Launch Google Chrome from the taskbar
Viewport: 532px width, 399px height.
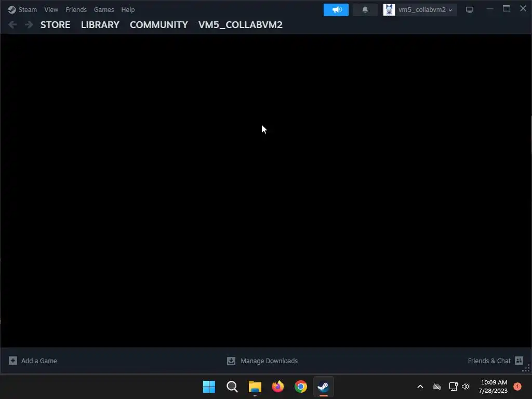pos(301,387)
